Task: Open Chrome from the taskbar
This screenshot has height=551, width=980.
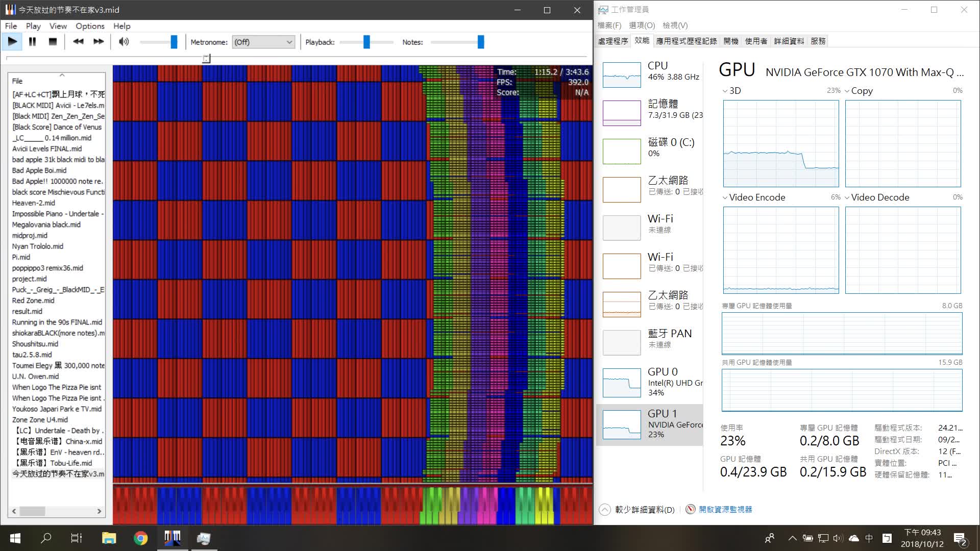Action: coord(140,538)
